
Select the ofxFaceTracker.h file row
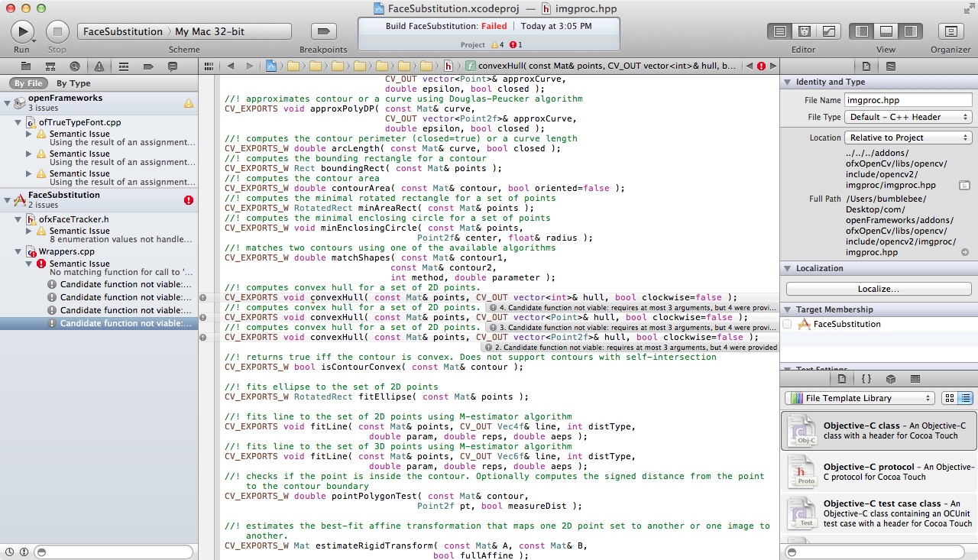99,219
